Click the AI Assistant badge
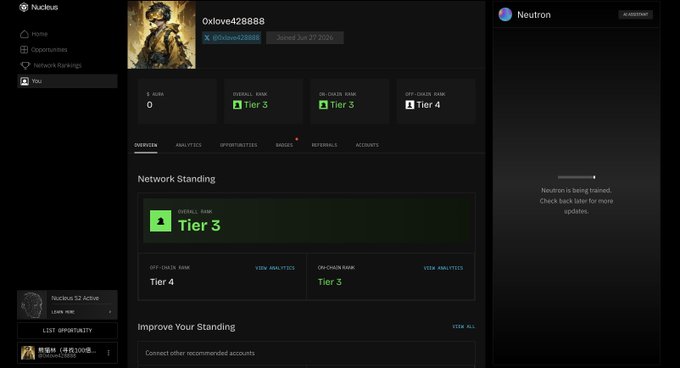The width and height of the screenshot is (680, 368). (635, 14)
